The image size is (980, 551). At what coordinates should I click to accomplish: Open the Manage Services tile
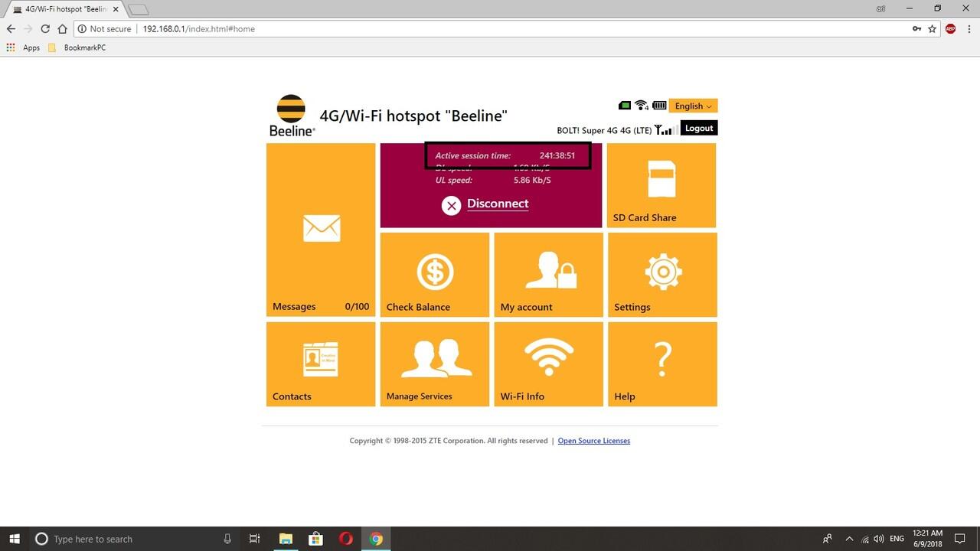click(435, 364)
